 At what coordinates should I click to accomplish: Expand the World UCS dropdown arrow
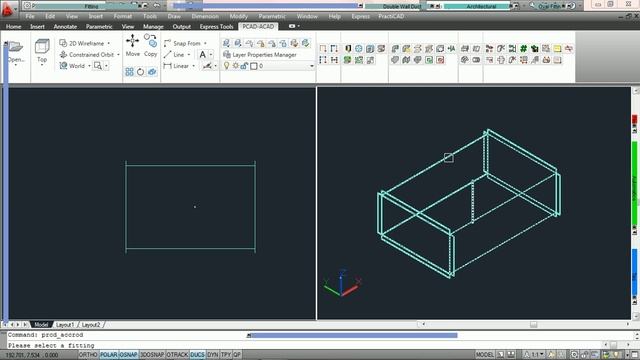click(89, 66)
